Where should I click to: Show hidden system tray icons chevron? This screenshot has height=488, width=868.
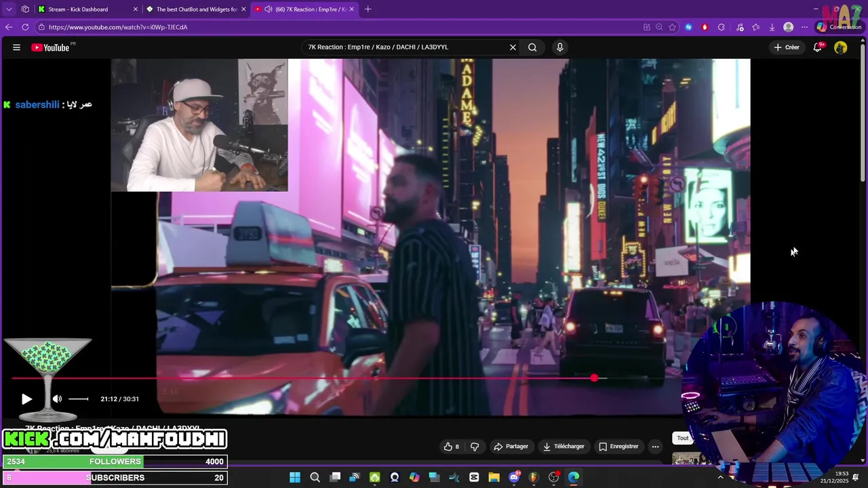click(x=720, y=477)
